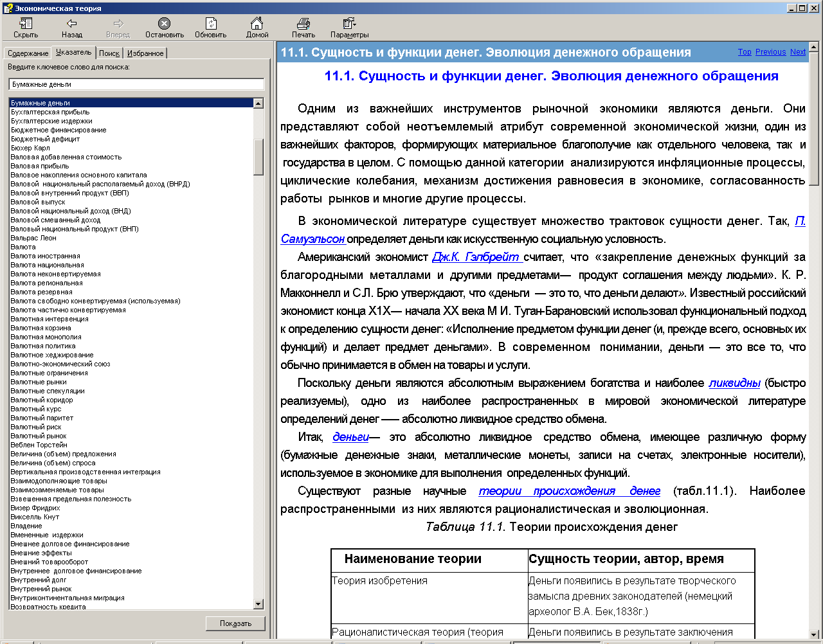
Task: Open the теории происхождения денег link
Action: click(570, 491)
